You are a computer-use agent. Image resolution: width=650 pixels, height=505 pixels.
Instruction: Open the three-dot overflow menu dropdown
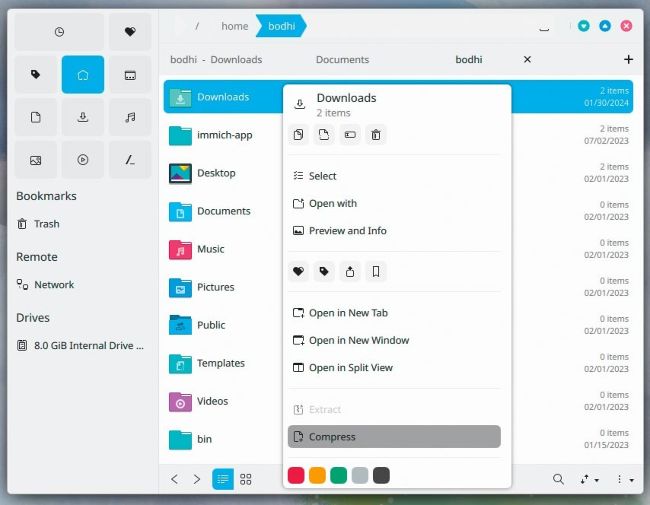click(x=624, y=479)
